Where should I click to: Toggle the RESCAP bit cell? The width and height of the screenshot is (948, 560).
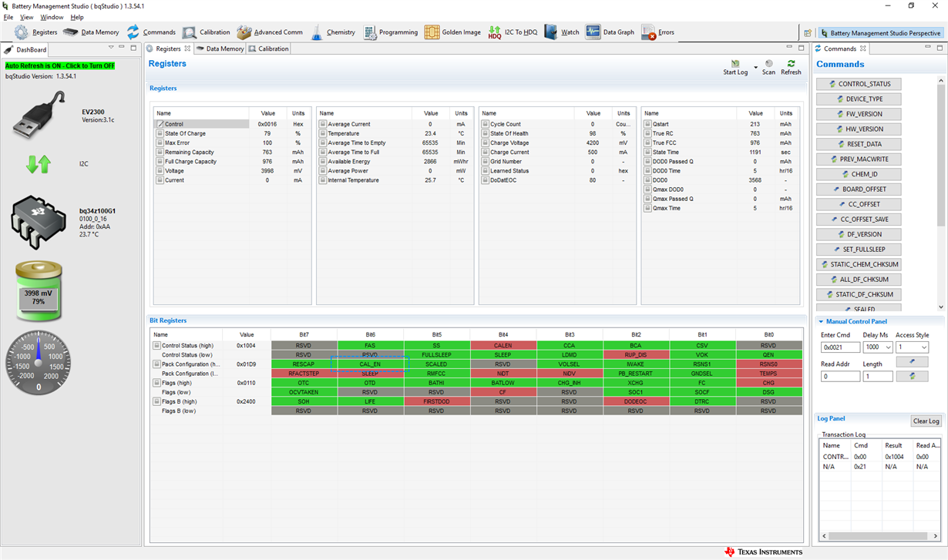pyautogui.click(x=304, y=364)
